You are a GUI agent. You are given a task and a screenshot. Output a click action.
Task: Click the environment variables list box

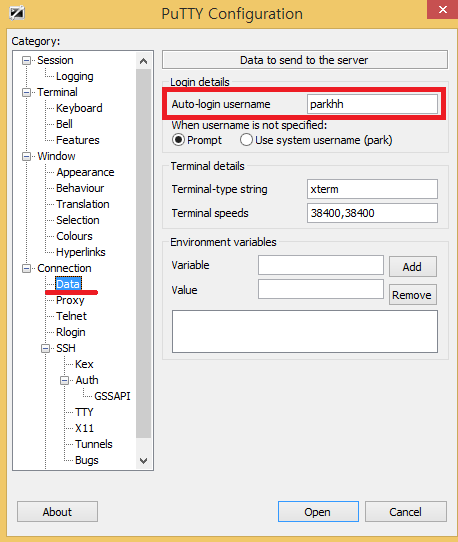click(305, 331)
